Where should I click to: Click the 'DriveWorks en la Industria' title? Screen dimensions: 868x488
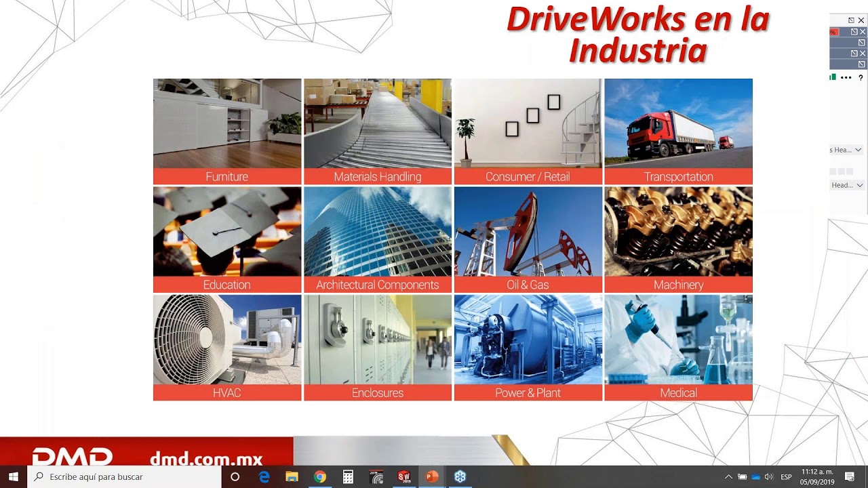point(637,35)
